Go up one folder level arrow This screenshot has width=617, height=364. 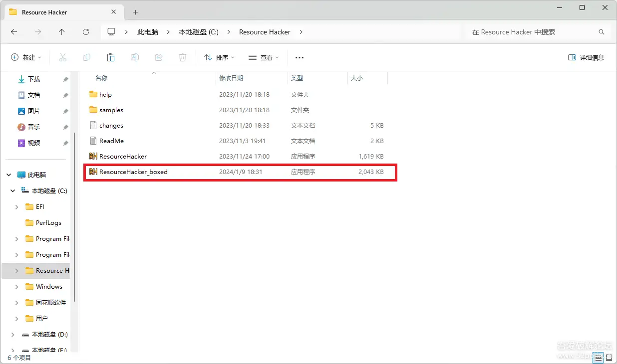(62, 32)
